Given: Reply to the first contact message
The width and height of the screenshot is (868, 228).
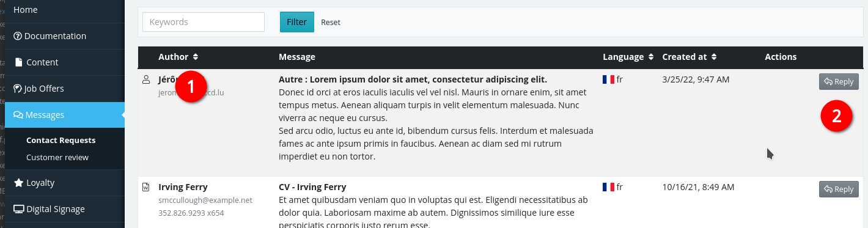Looking at the screenshot, I should 839,82.
